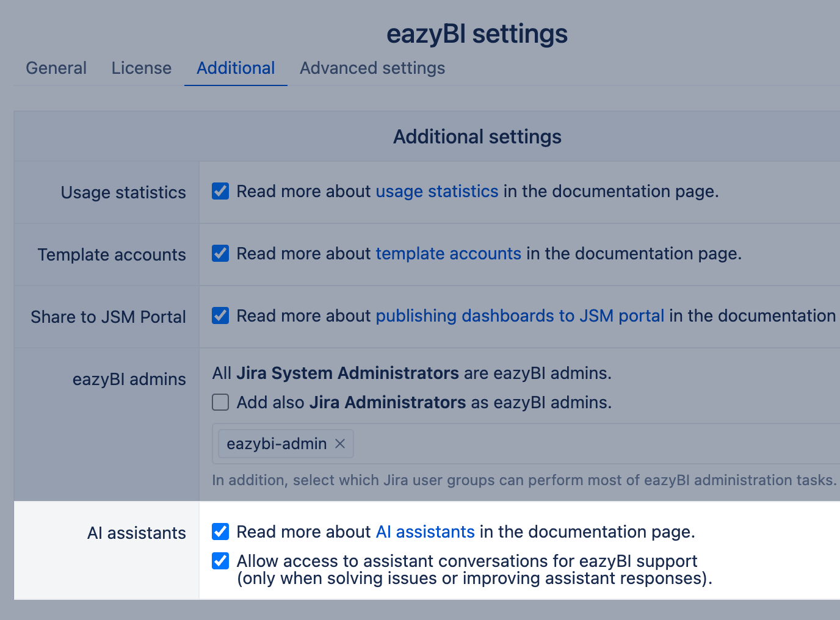Open the usage statistics documentation link
Viewport: 840px width, 620px height.
(436, 191)
